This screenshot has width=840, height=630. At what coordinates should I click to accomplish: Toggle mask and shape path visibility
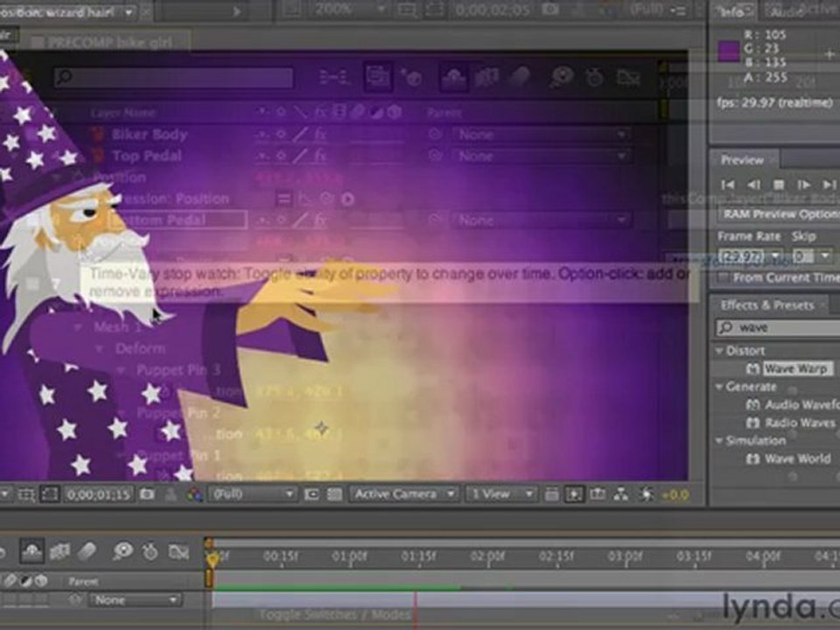[x=50, y=493]
